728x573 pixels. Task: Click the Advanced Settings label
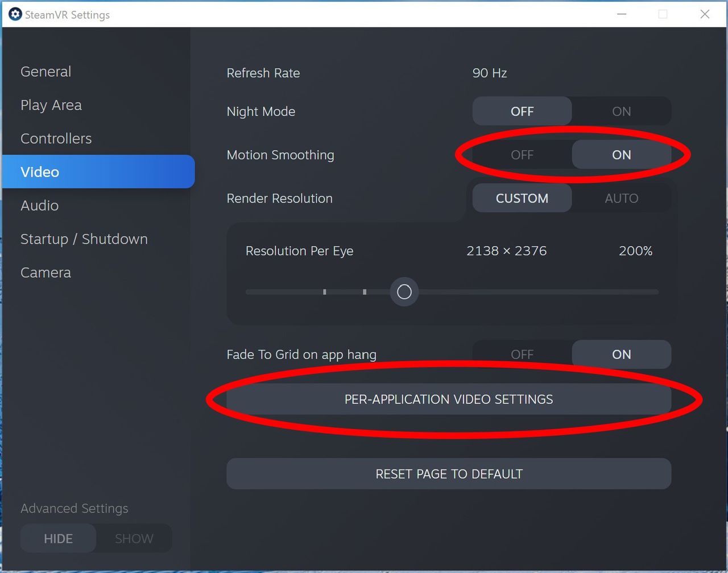(75, 508)
